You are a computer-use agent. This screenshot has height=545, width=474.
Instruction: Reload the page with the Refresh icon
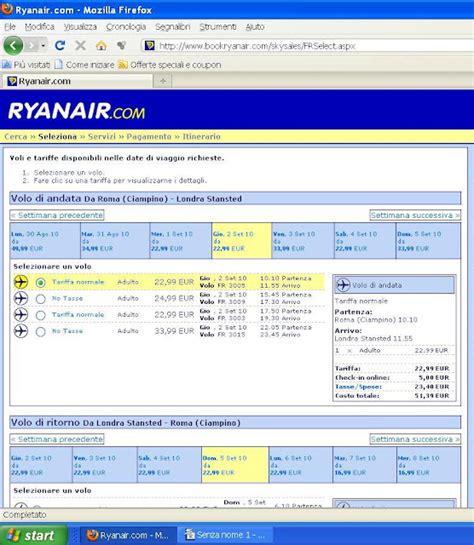click(60, 46)
